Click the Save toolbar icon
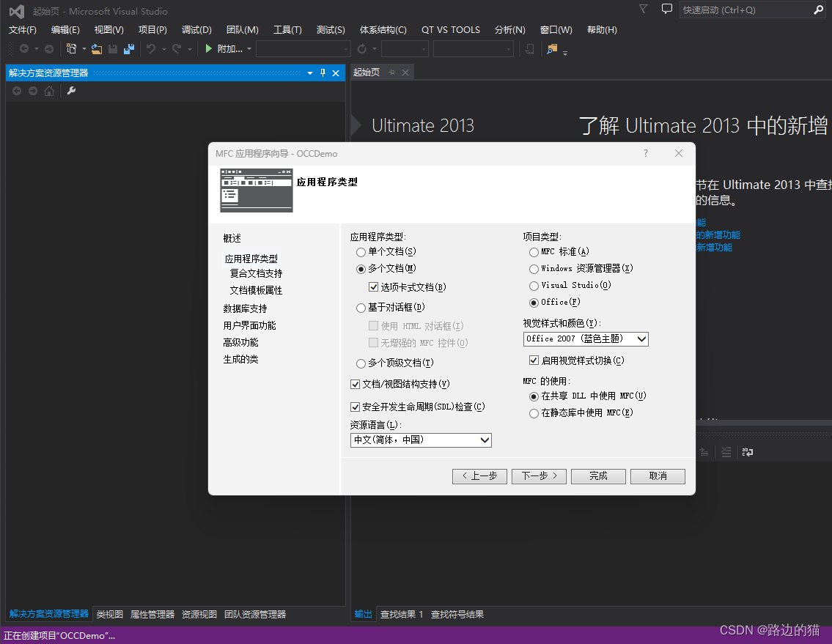 tap(112, 49)
